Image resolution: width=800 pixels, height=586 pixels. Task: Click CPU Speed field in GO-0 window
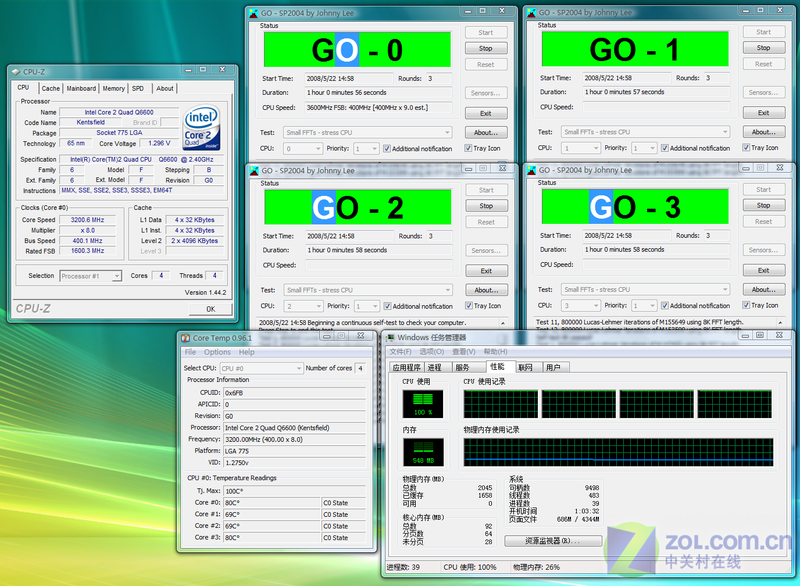[x=378, y=108]
